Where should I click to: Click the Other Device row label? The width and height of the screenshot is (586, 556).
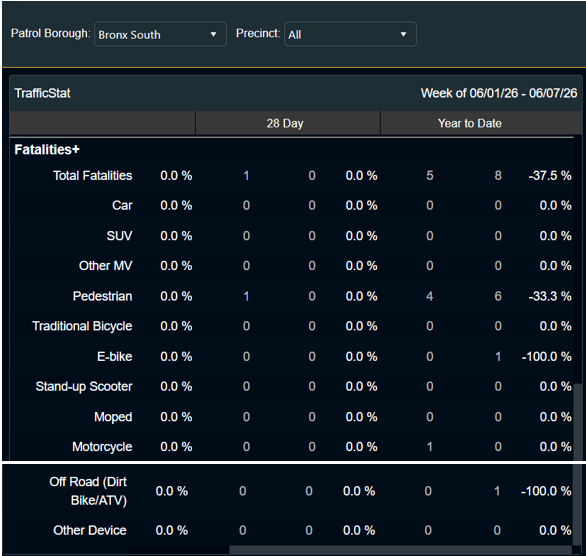pos(90,530)
